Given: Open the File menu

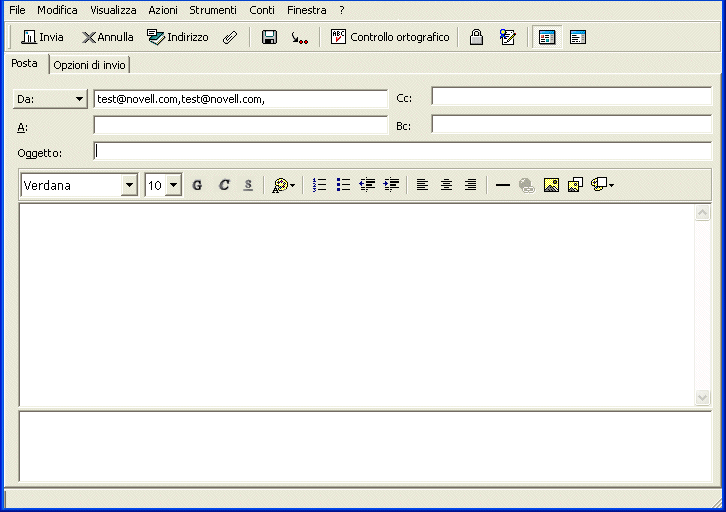Looking at the screenshot, I should [17, 10].
